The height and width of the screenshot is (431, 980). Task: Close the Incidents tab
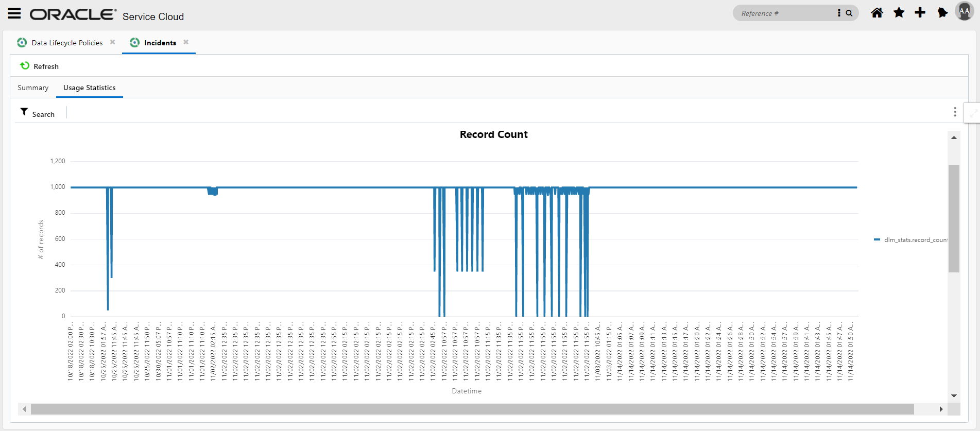pyautogui.click(x=186, y=42)
